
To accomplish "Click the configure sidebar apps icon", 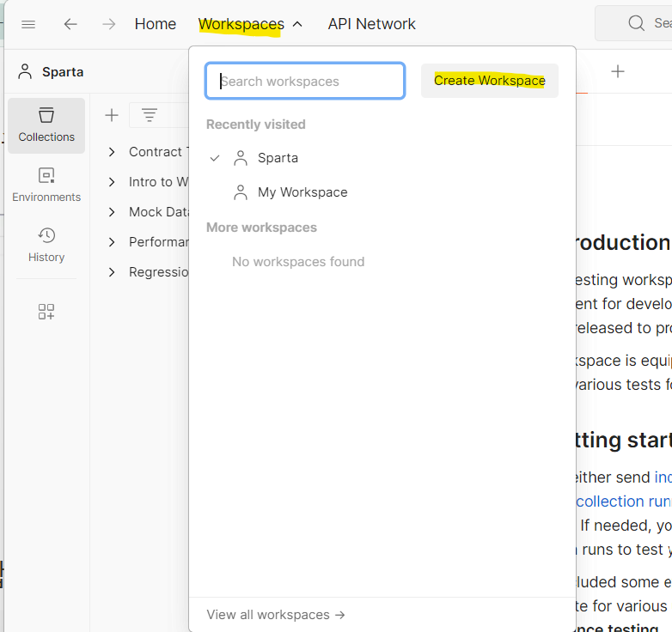I will coord(46,312).
